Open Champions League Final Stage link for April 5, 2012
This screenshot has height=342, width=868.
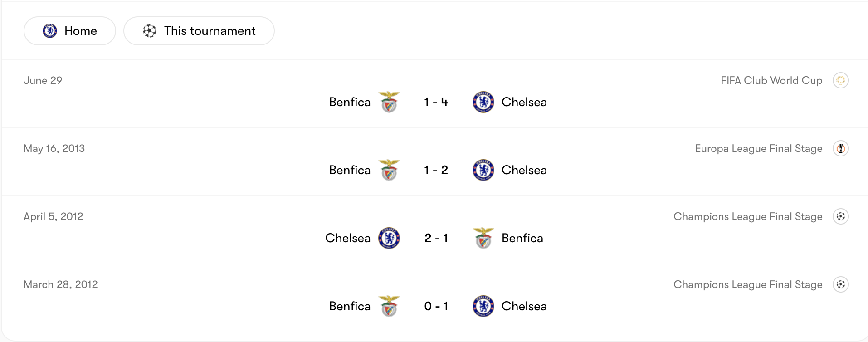747,216
